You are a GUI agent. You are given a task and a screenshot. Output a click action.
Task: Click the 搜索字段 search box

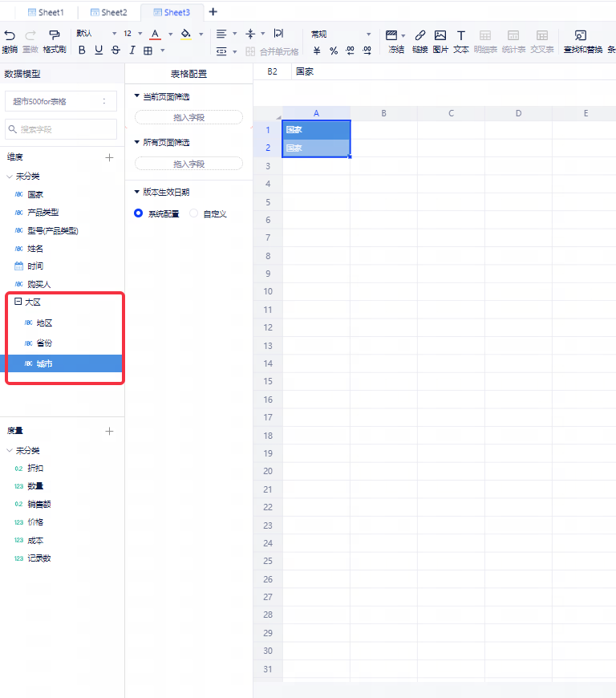tap(61, 129)
